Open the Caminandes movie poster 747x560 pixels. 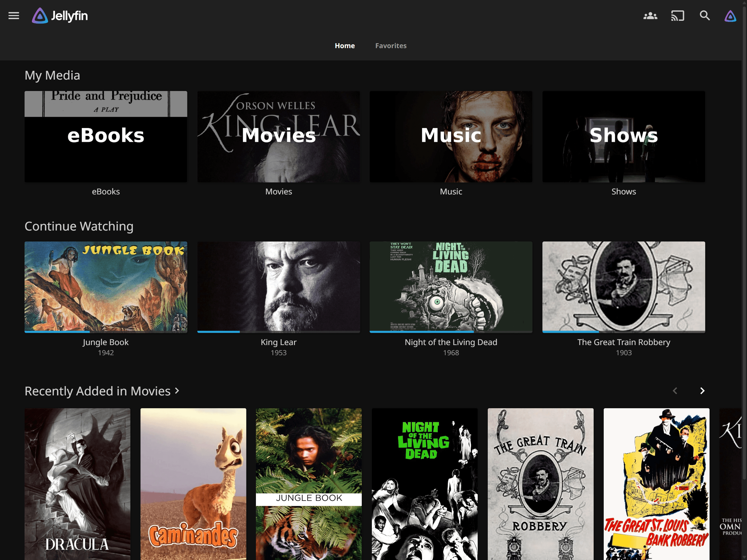click(193, 484)
